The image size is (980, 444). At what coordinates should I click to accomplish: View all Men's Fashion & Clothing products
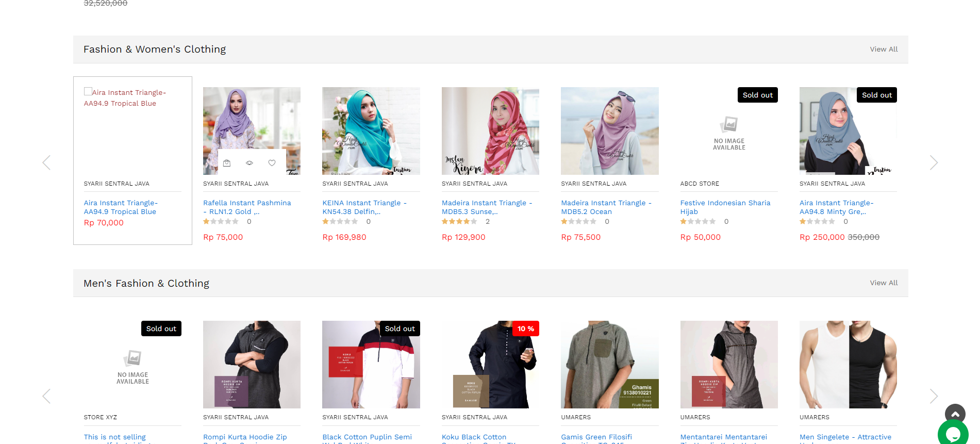pyautogui.click(x=884, y=283)
